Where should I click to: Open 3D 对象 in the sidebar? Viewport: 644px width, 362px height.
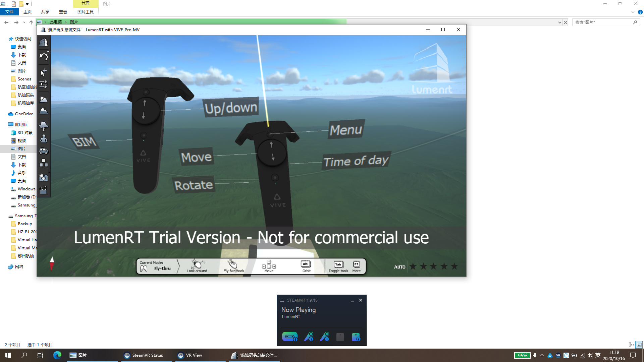(x=25, y=133)
